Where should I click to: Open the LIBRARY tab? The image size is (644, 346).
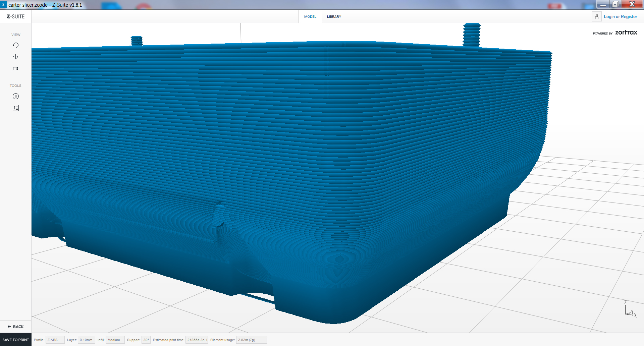tap(334, 16)
